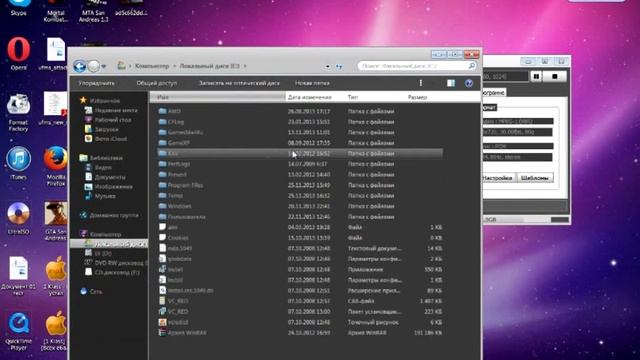Open the MTA San Andreas 1.3 shortcut
The width and height of the screenshot is (640, 360).
pos(93,11)
